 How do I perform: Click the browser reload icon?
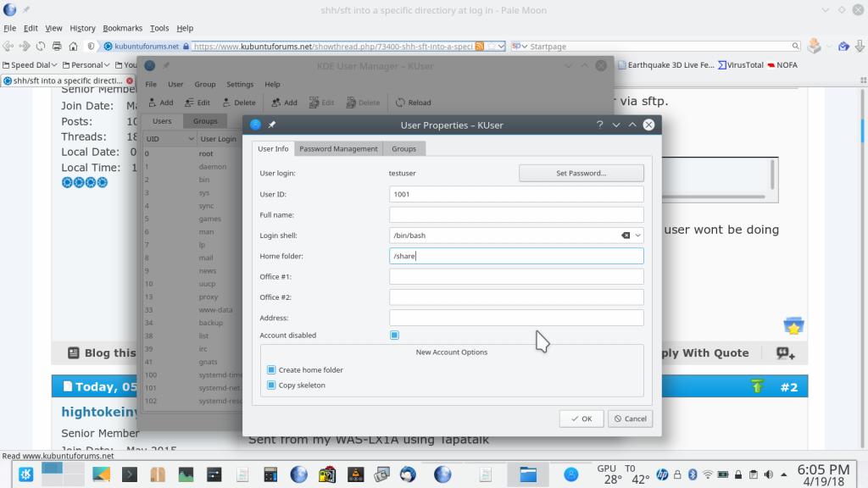(x=41, y=47)
